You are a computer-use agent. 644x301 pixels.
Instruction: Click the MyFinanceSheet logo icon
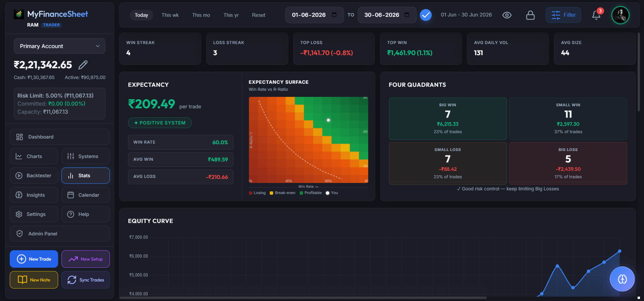(19, 14)
